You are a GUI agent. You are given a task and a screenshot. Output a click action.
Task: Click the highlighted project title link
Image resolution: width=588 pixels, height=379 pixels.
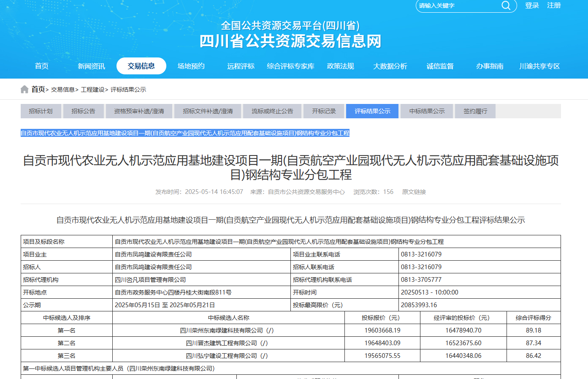185,133
